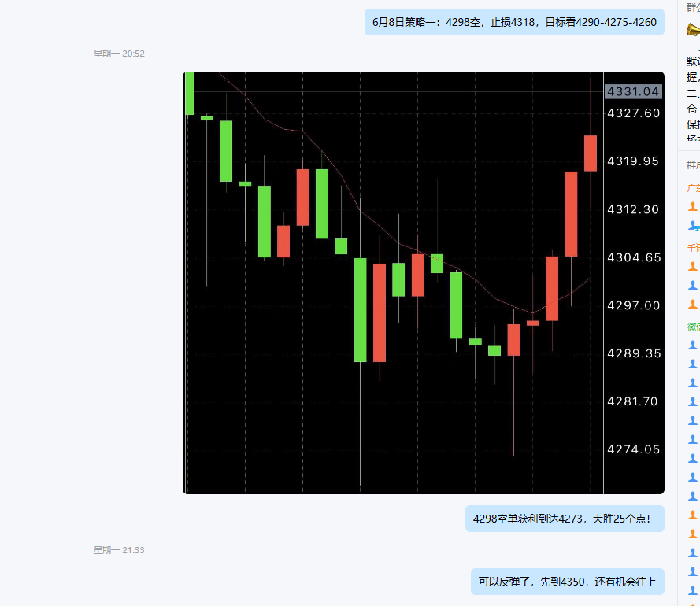This screenshot has width=700, height=606.
Task: Click the timestamp 星期一 20:52
Action: click(119, 54)
